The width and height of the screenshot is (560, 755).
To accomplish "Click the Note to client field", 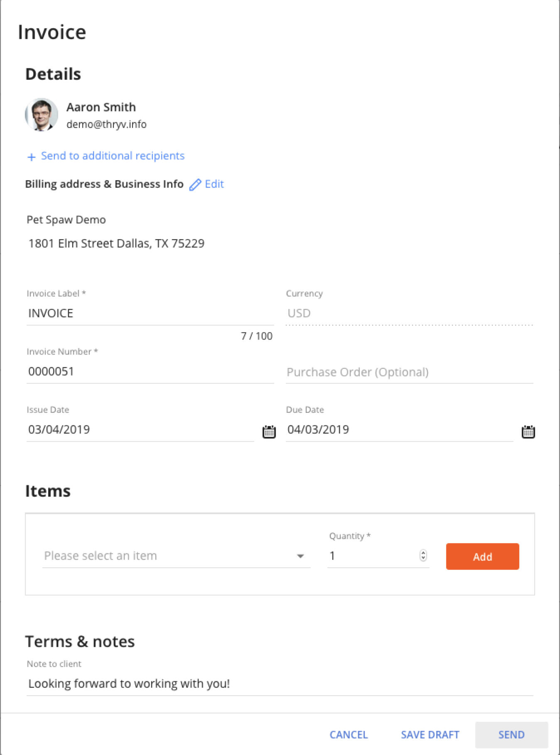I will pyautogui.click(x=280, y=684).
